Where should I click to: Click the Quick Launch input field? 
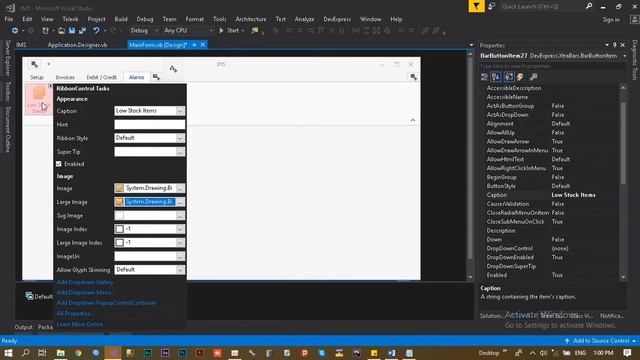click(x=541, y=7)
